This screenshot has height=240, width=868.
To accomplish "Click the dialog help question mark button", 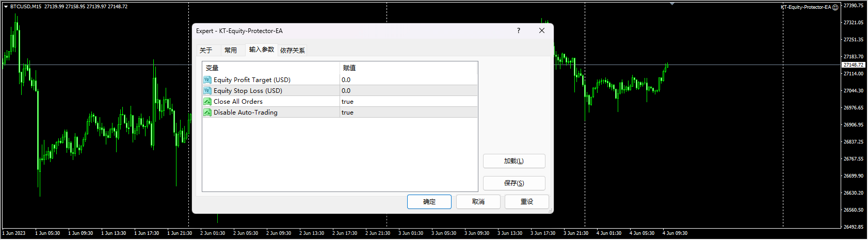I will pos(519,30).
